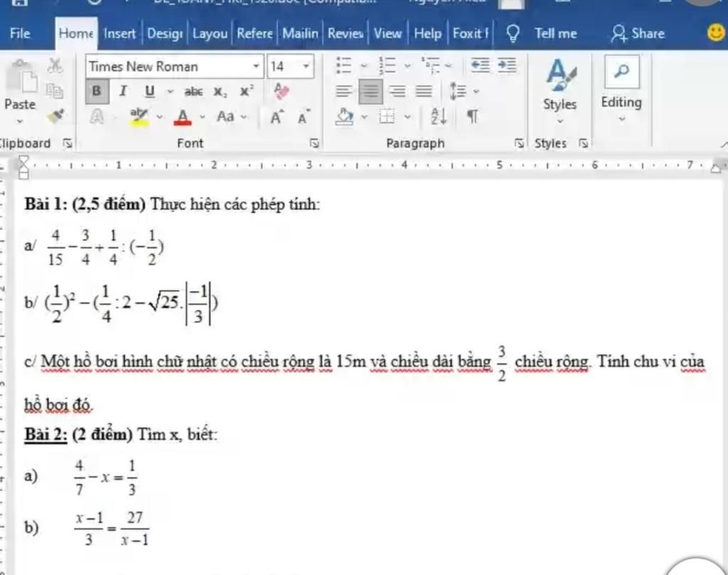728x575 pixels.
Task: Click the Editing search icon
Action: 621,72
